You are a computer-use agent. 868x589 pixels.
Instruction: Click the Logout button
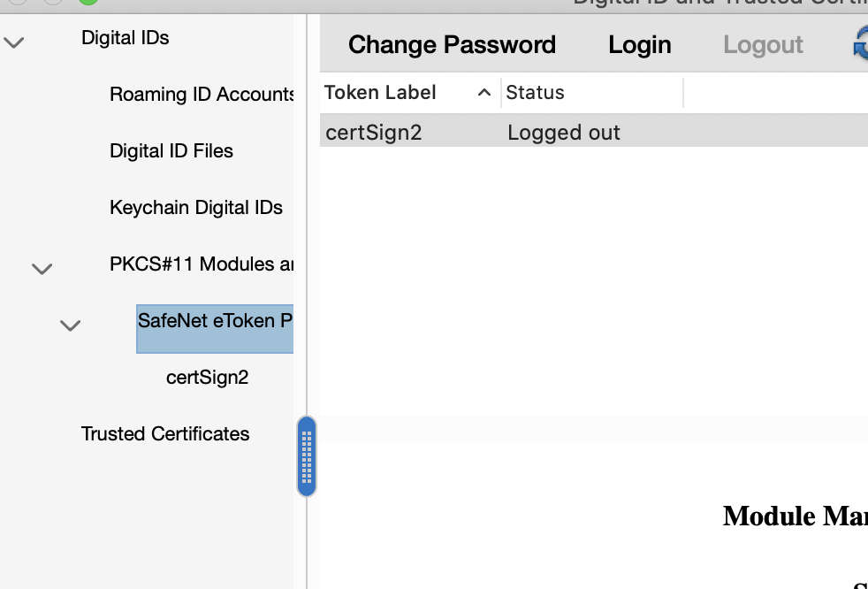pyautogui.click(x=762, y=44)
